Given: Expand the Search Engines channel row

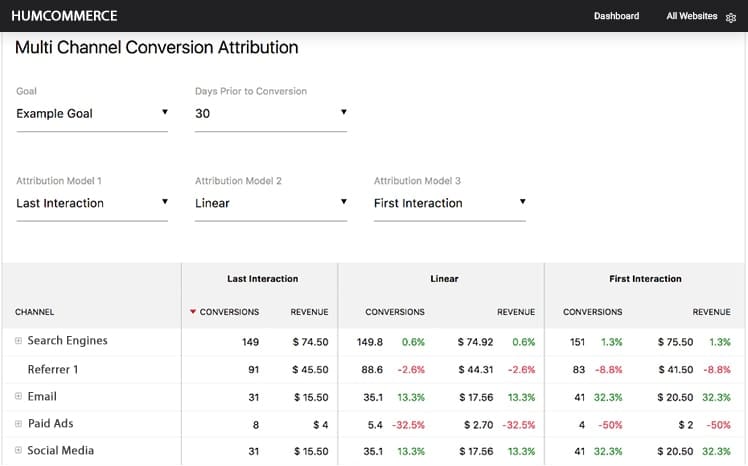Looking at the screenshot, I should tap(18, 341).
